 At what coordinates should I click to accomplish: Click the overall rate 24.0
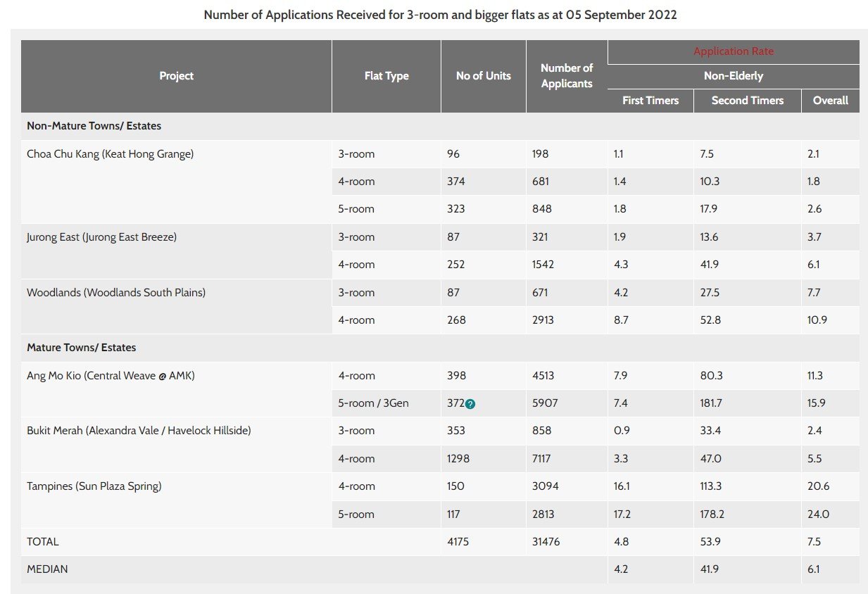click(818, 514)
